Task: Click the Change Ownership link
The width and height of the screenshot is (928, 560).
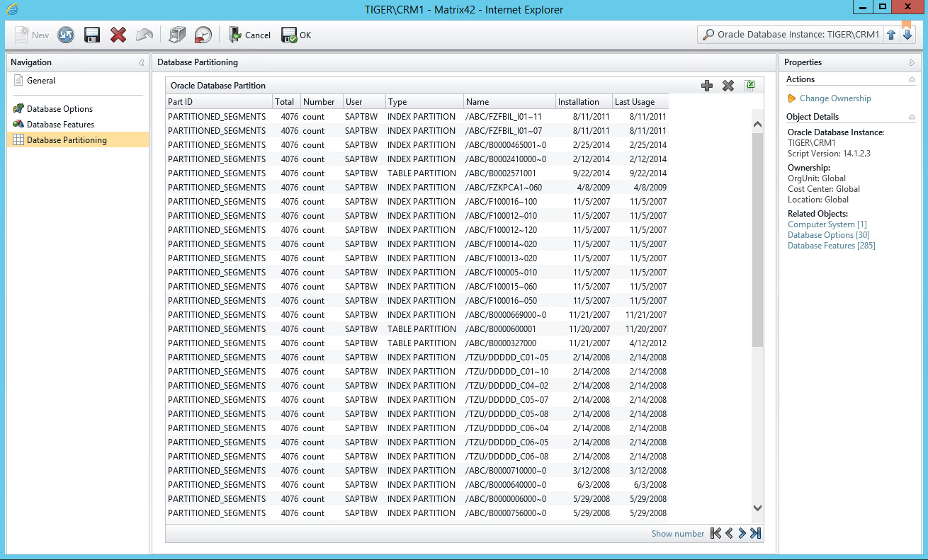Action: pos(835,98)
